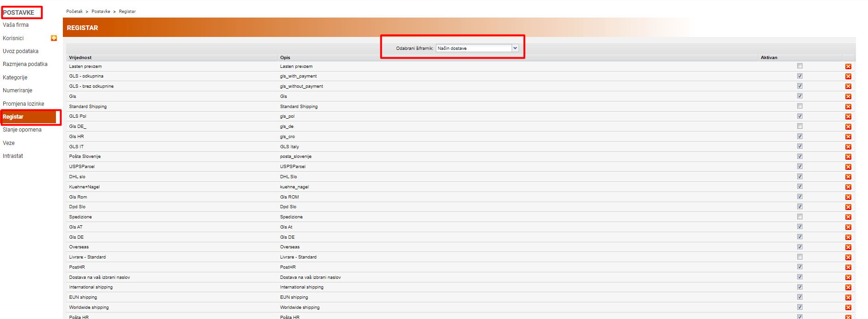Delete the International shipping row
This screenshot has width=868, height=319.
point(848,287)
